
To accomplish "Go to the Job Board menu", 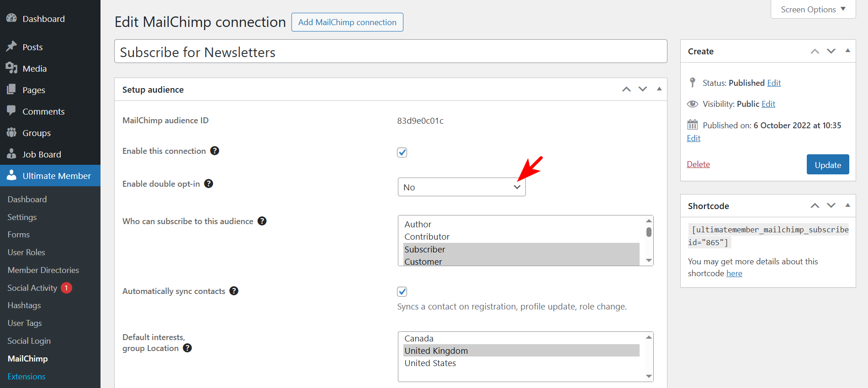I will click(42, 154).
